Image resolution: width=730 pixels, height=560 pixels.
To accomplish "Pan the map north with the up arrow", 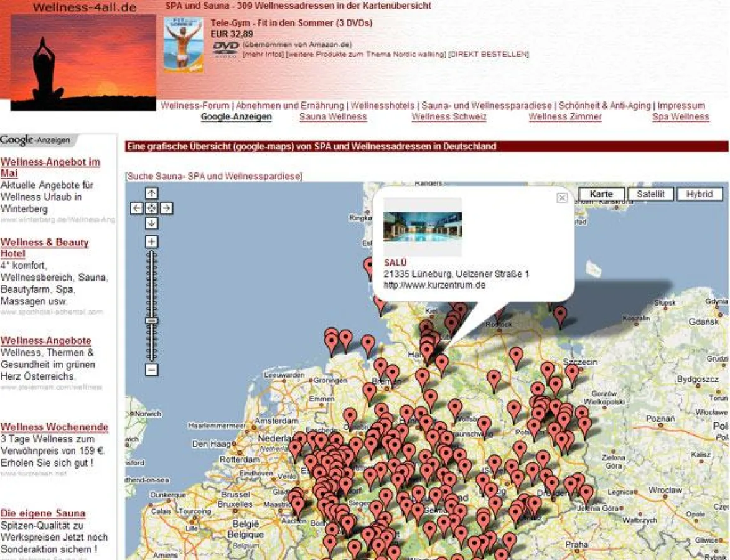I will (x=151, y=194).
